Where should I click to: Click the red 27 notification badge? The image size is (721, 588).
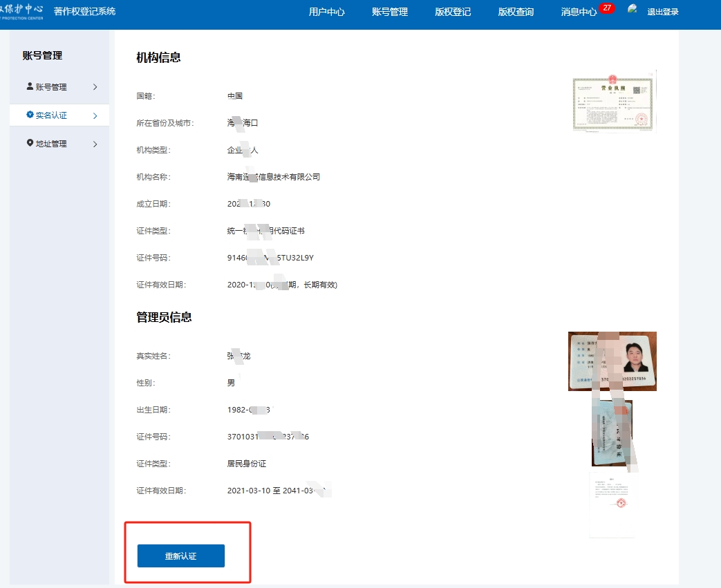(607, 8)
